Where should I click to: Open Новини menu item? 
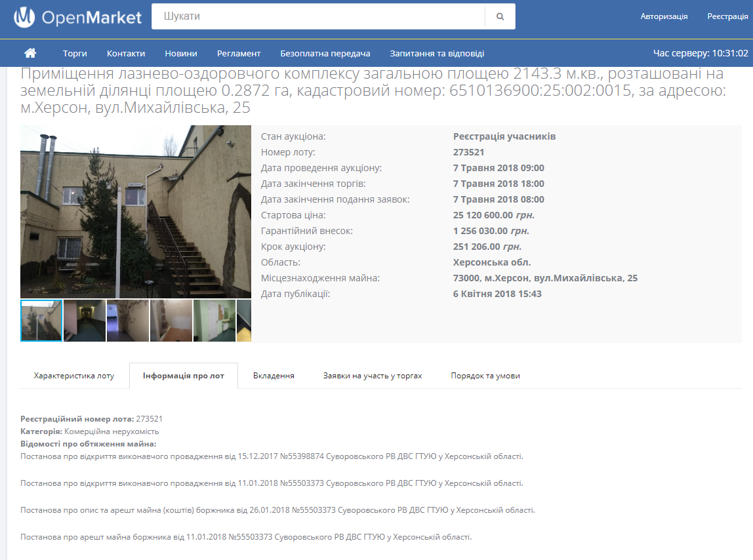pyautogui.click(x=181, y=53)
